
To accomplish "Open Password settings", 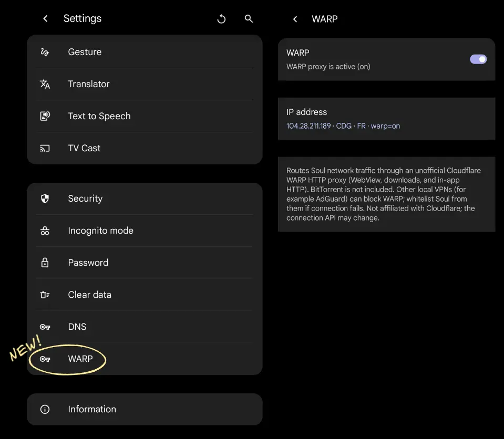I will click(x=145, y=263).
